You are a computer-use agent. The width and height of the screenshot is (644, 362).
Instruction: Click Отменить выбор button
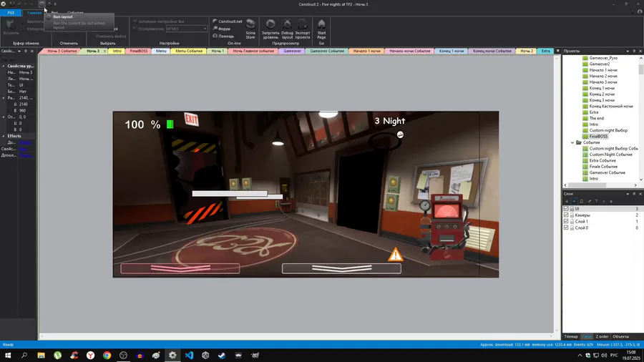(111, 36)
